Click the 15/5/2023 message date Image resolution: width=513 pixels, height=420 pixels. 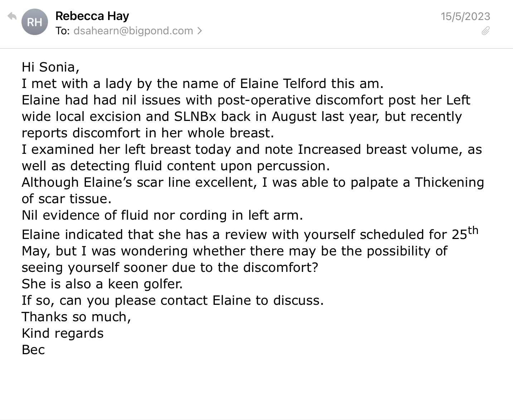pos(465,16)
